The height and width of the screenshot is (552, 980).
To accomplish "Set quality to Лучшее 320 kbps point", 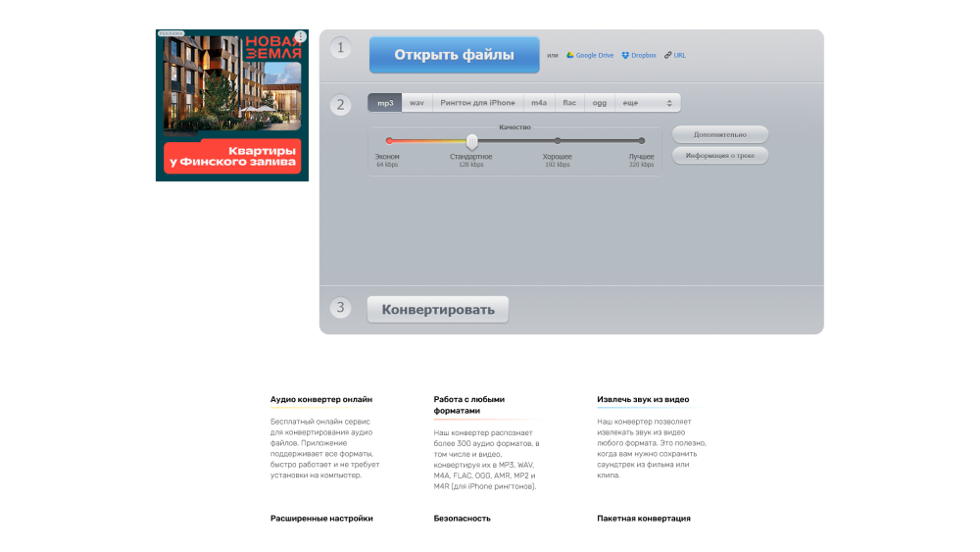I will click(641, 141).
